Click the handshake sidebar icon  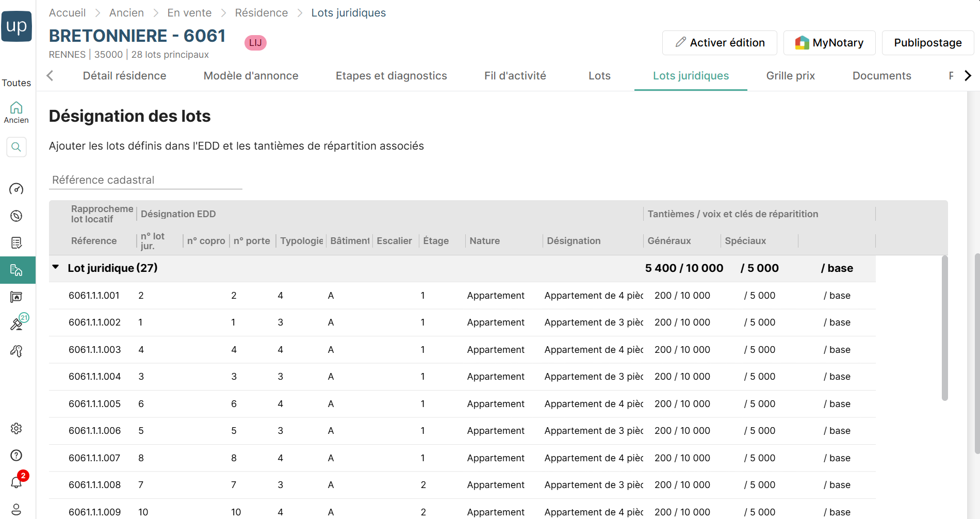17,351
